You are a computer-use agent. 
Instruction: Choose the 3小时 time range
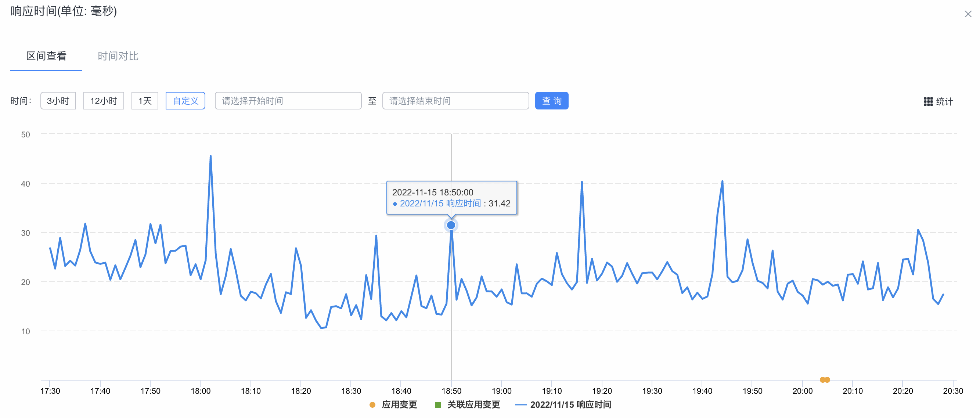point(58,101)
